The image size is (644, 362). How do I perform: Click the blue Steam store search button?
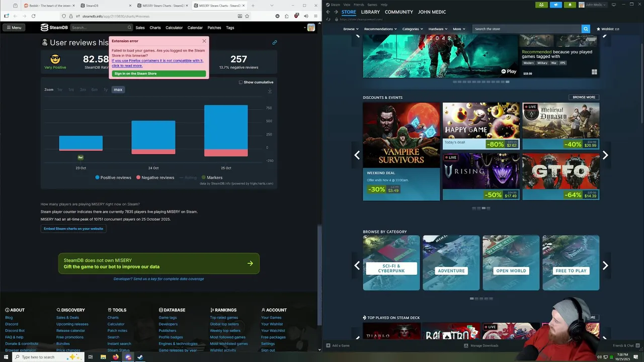coord(586,29)
